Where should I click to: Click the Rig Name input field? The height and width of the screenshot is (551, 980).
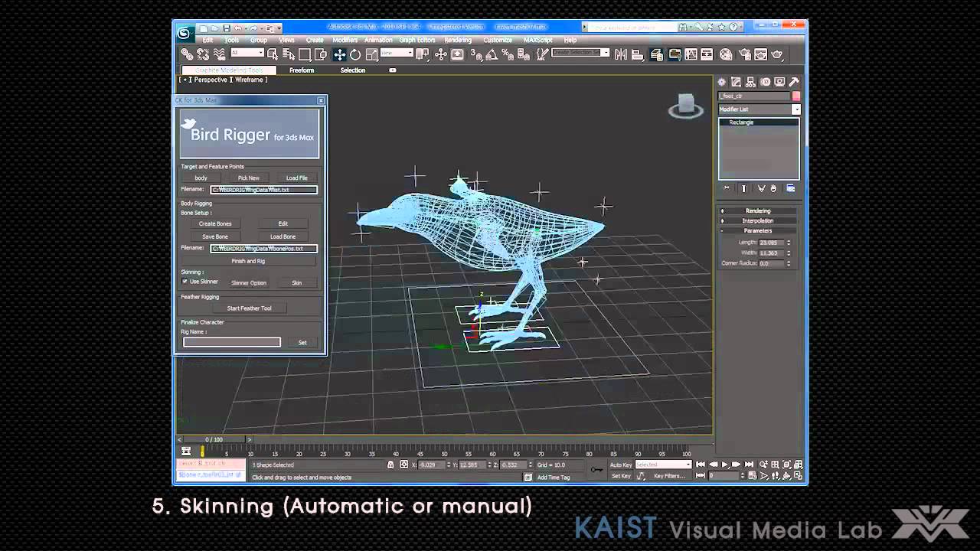[x=232, y=342]
